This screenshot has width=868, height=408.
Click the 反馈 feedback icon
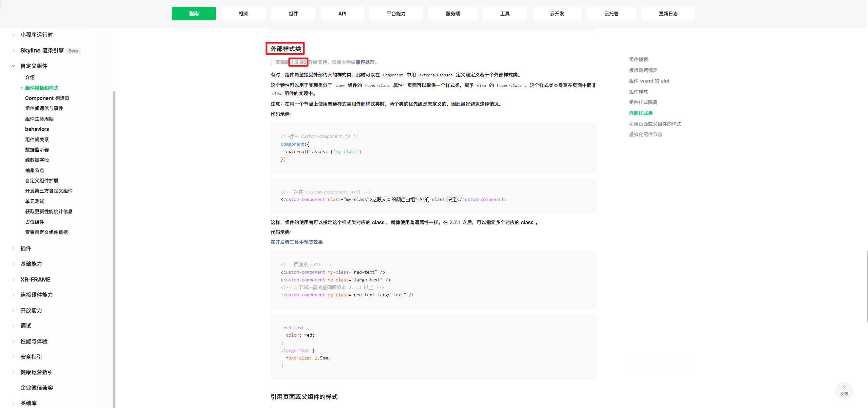click(844, 390)
